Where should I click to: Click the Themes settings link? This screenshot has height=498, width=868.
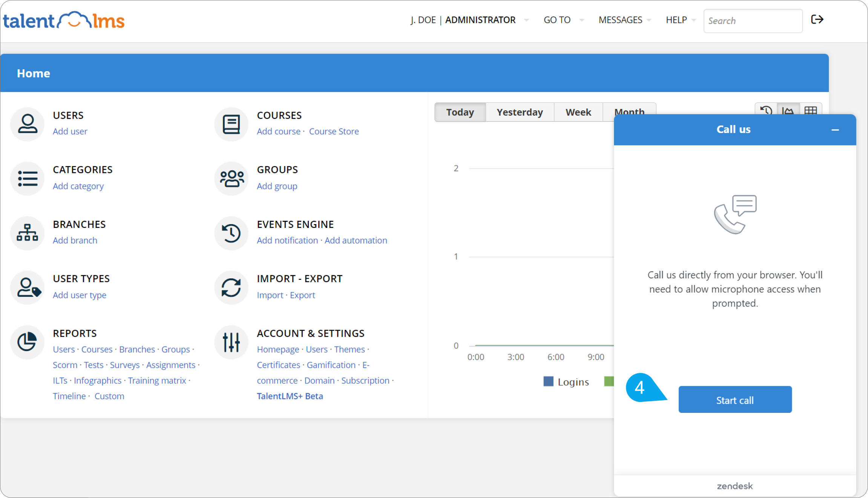click(350, 350)
